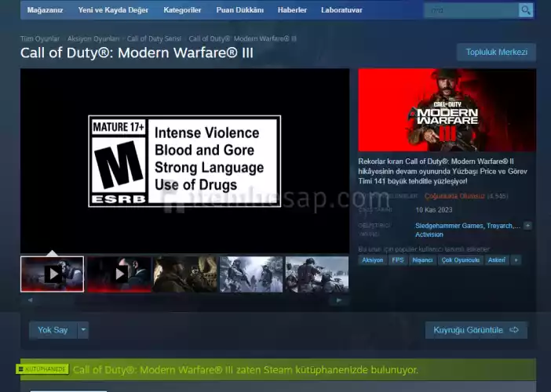Expand developer list with plus button

tap(527, 226)
